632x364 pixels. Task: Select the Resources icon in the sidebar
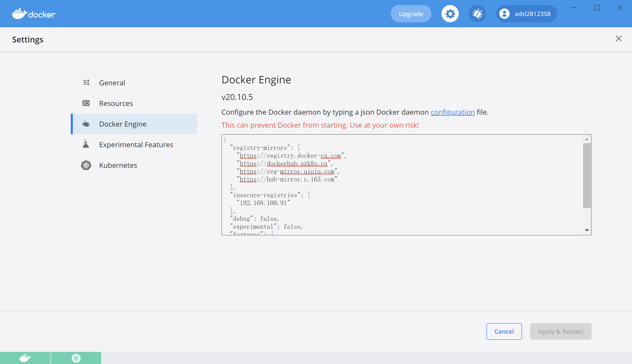[86, 103]
